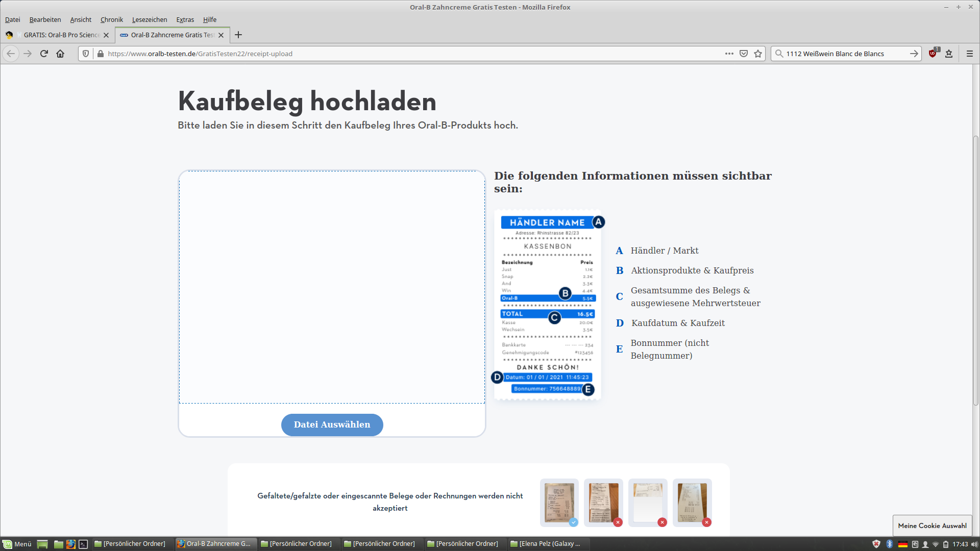This screenshot has width=980, height=551.
Task: Open the Extras menu
Action: [185, 19]
